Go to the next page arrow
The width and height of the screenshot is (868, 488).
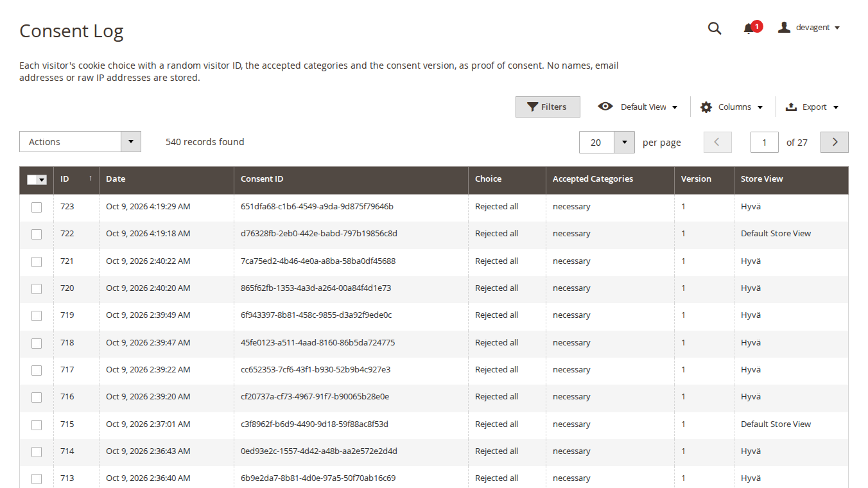tap(835, 143)
